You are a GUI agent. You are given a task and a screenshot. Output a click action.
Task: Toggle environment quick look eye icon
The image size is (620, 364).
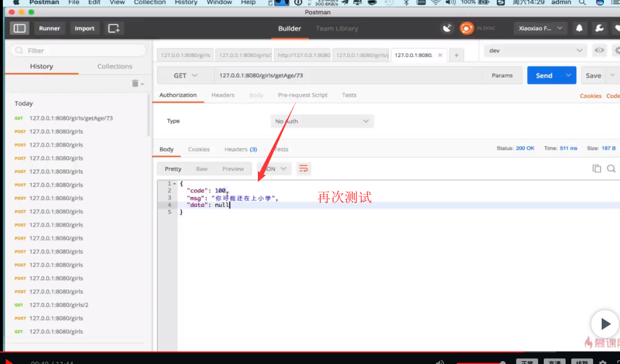(599, 50)
